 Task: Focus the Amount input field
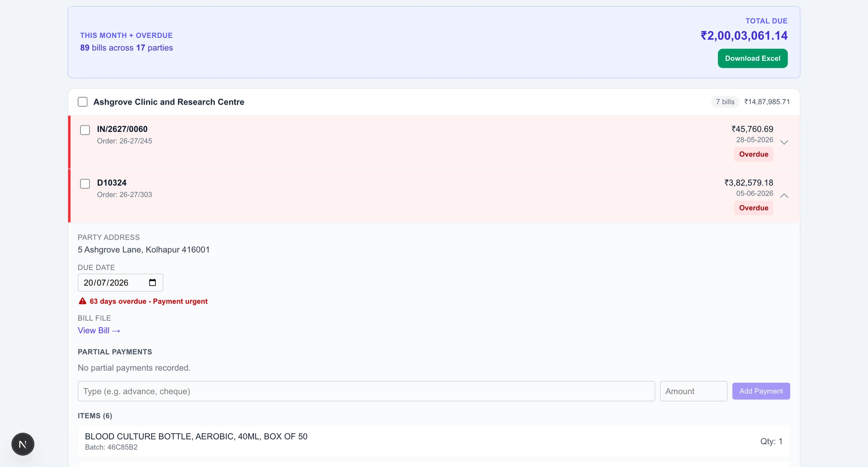(694, 391)
